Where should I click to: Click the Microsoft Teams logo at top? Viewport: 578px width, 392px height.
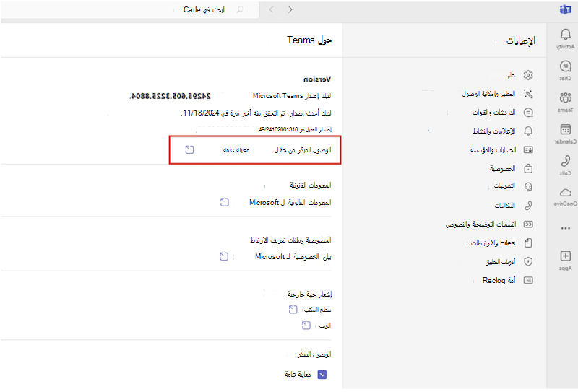pyautogui.click(x=566, y=9)
